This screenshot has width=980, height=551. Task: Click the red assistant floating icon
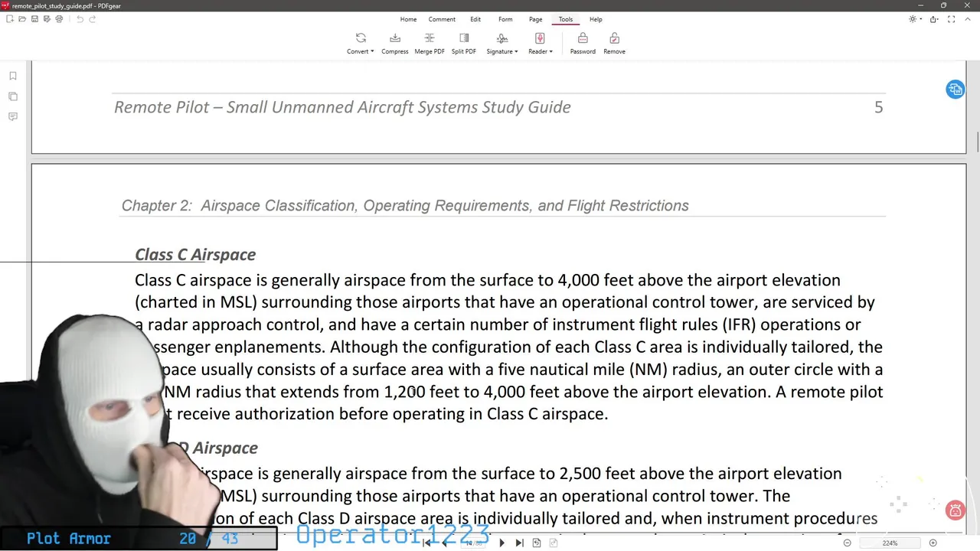955,510
